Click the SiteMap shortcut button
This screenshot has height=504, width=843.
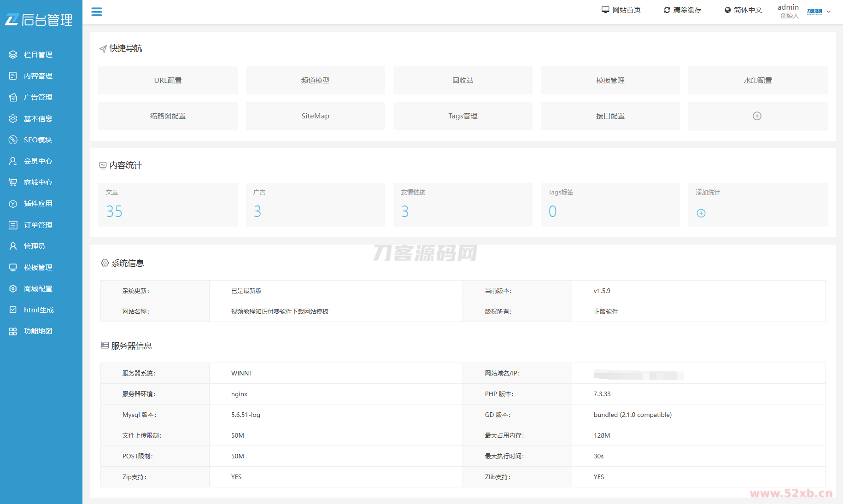pyautogui.click(x=315, y=116)
